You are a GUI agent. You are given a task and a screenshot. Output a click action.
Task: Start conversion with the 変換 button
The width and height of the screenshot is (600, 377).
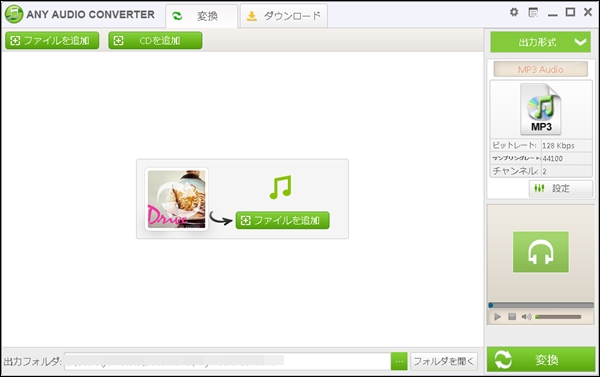click(541, 360)
